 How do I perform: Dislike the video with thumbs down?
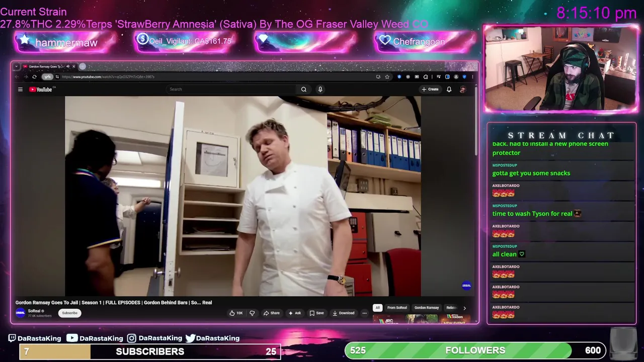(x=252, y=313)
